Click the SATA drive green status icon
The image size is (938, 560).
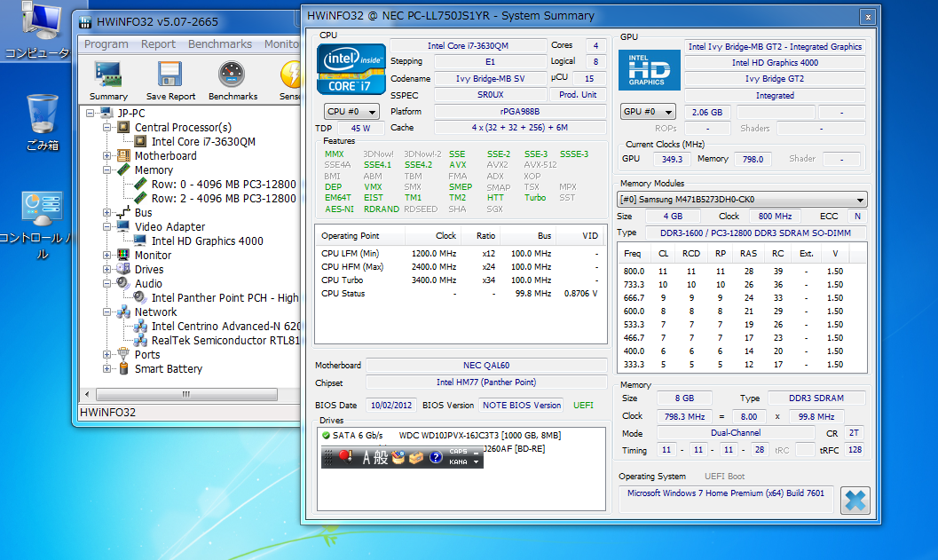click(326, 435)
